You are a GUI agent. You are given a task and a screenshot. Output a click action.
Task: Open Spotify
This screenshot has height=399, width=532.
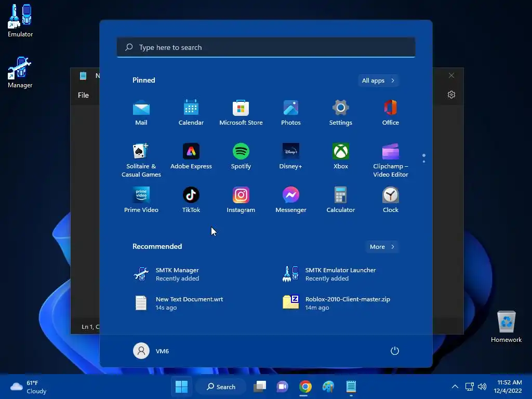pos(241,156)
